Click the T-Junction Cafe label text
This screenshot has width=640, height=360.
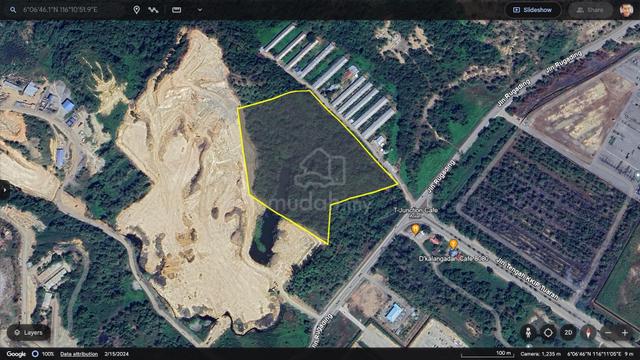[416, 210]
